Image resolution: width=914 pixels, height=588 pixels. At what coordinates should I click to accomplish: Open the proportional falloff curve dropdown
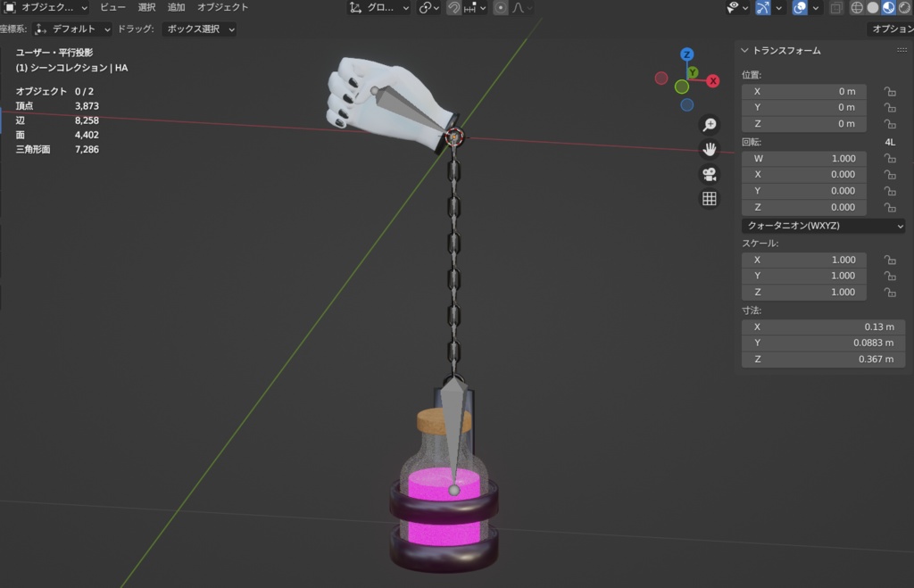521,7
